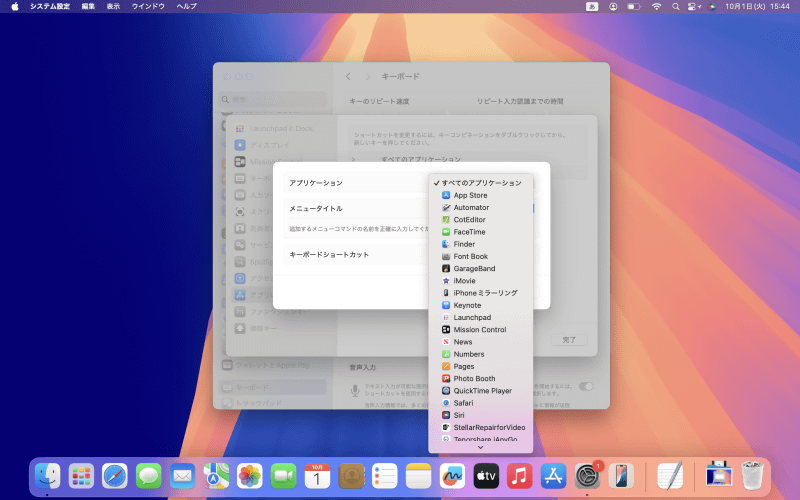The image size is (800, 500).
Task: Select StellarRepairforVideo from the list
Action: (481, 428)
